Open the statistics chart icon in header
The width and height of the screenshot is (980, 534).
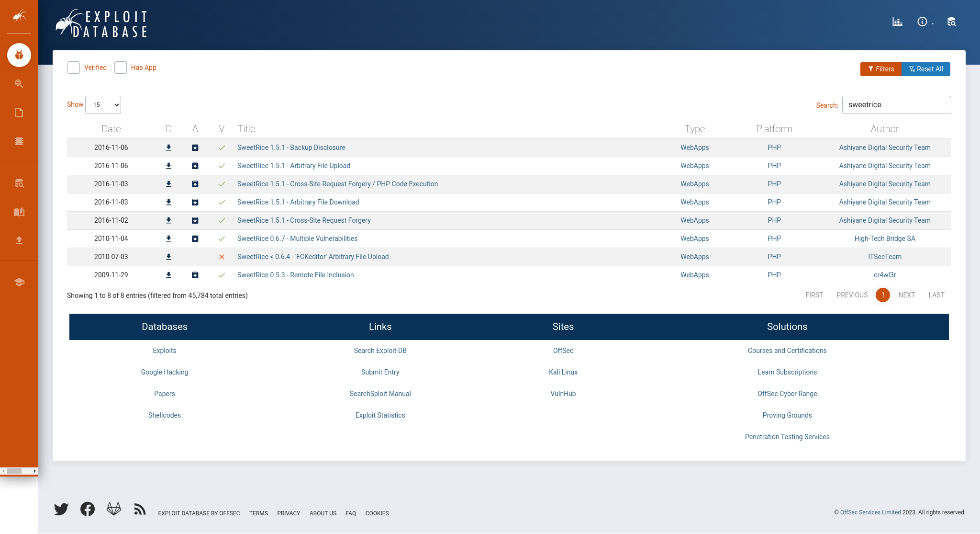[x=897, y=22]
